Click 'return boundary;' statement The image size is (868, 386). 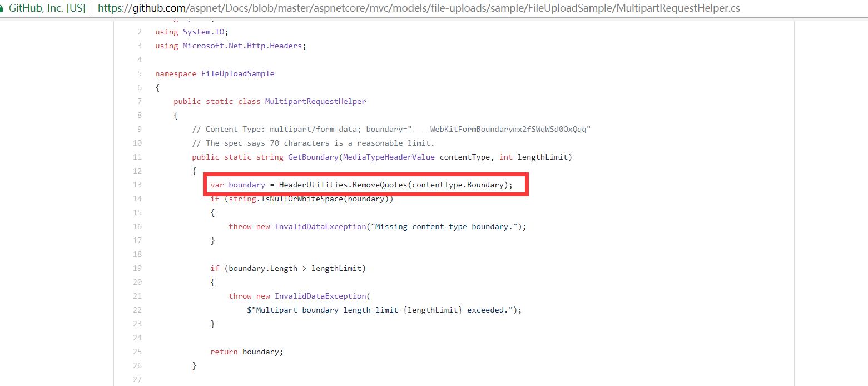(247, 352)
